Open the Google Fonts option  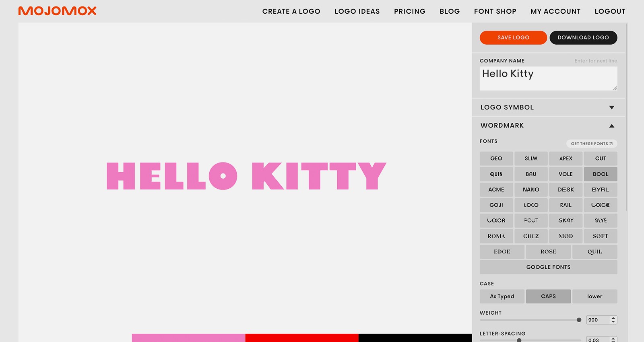tap(548, 267)
